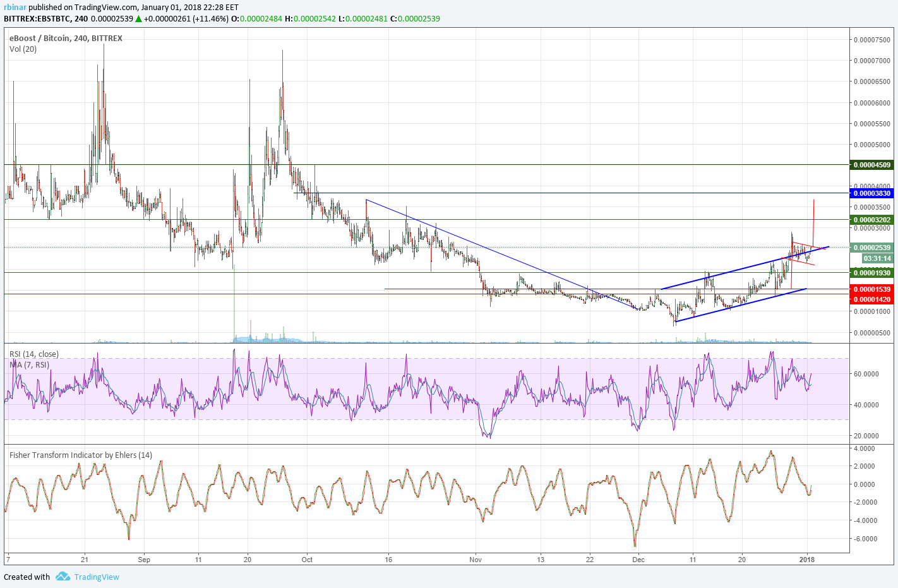The height and width of the screenshot is (588, 898).
Task: Click the Oct date on time axis
Action: click(x=307, y=560)
